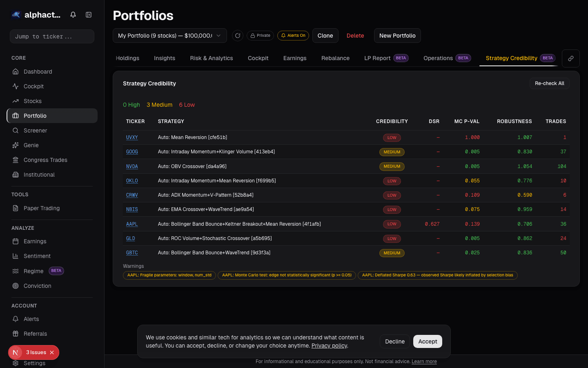Toggle the portfolio Private status
This screenshot has height=368, width=588.
[260, 35]
